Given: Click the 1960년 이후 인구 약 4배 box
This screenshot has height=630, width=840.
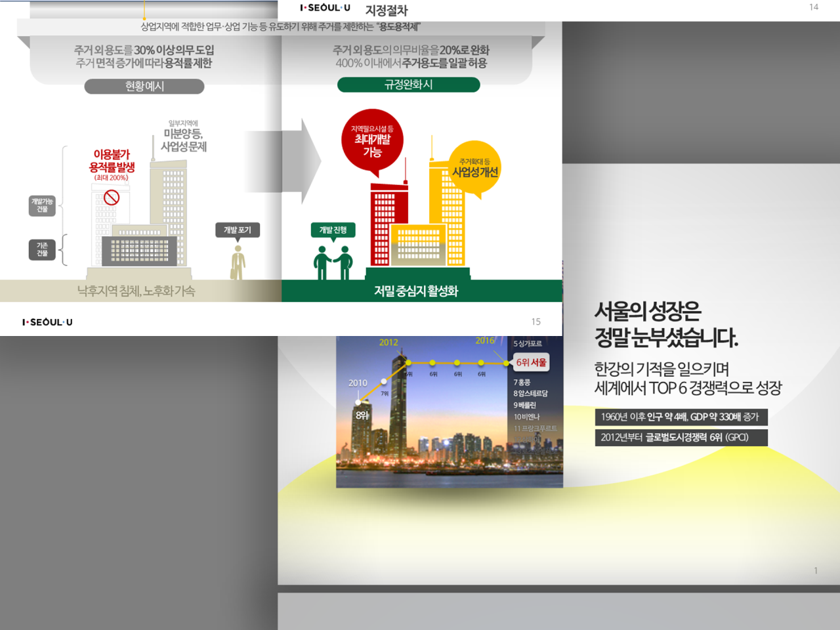Looking at the screenshot, I should [681, 417].
